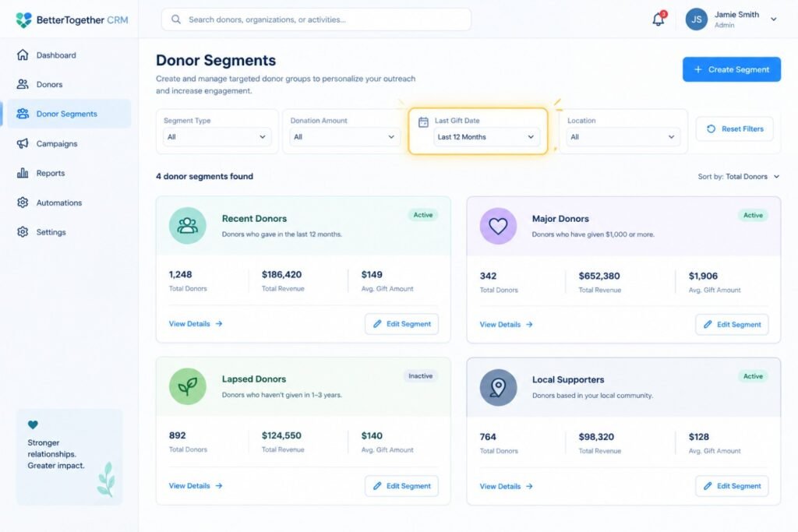Click the Recent Donors people icon
Image resolution: width=798 pixels, height=532 pixels.
click(187, 225)
